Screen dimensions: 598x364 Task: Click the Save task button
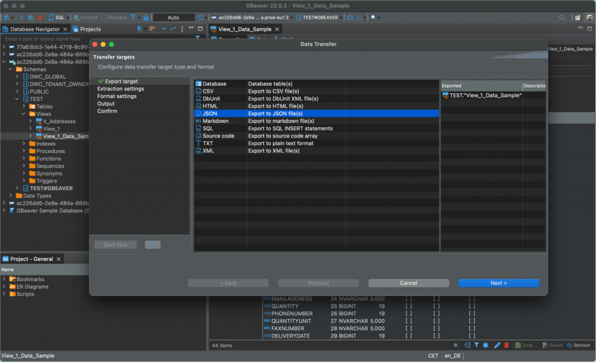[116, 245]
